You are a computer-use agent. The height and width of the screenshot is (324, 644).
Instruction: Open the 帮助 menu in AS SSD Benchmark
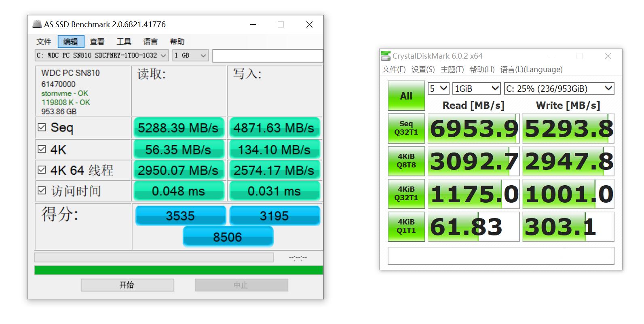coord(177,42)
